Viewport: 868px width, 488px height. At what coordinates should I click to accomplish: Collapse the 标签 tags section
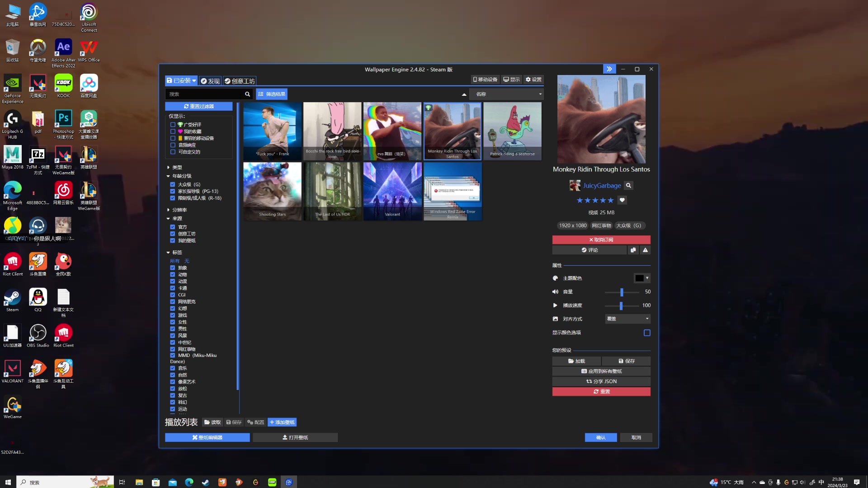point(175,252)
